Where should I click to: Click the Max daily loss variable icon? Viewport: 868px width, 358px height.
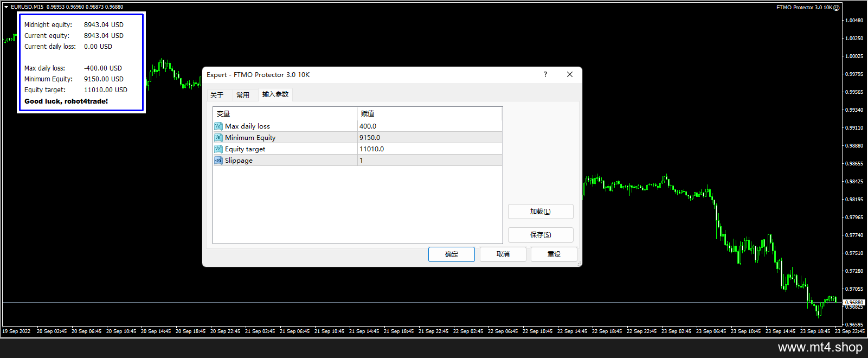point(218,126)
